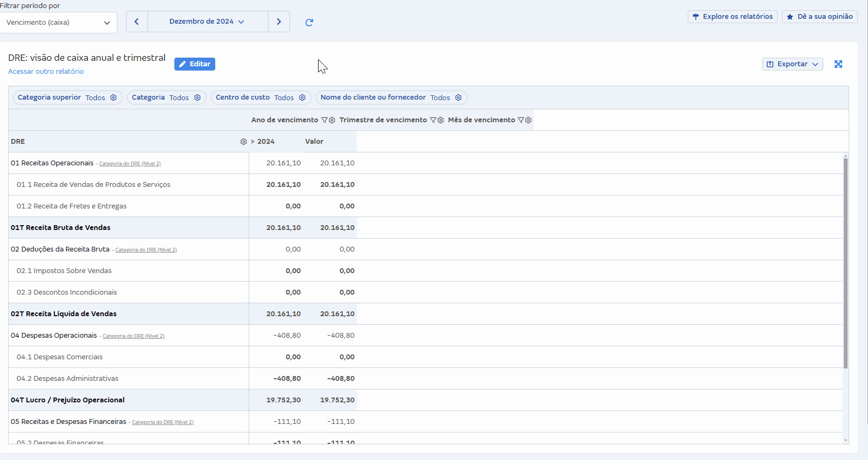Screen dimensions: 868x460
Task: Open filter funnel for Mês de vencimento
Action: [x=521, y=120]
